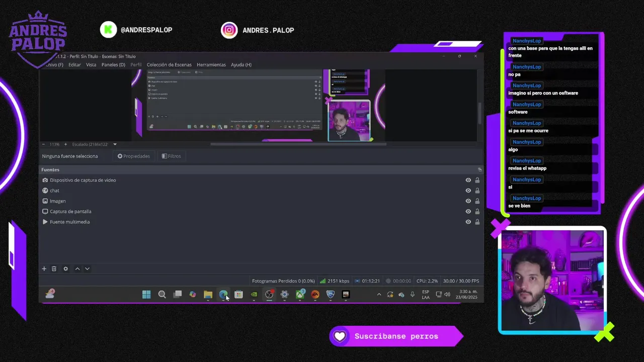Viewport: 644px width, 362px height.
Task: Select the Dispositivo de captura de video source row
Action: (261, 180)
